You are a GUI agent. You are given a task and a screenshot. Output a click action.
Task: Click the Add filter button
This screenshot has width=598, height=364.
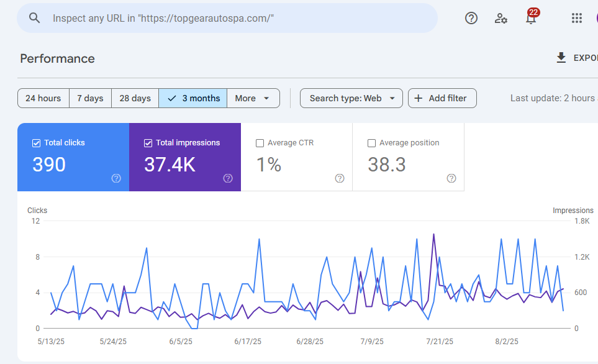pyautogui.click(x=442, y=98)
